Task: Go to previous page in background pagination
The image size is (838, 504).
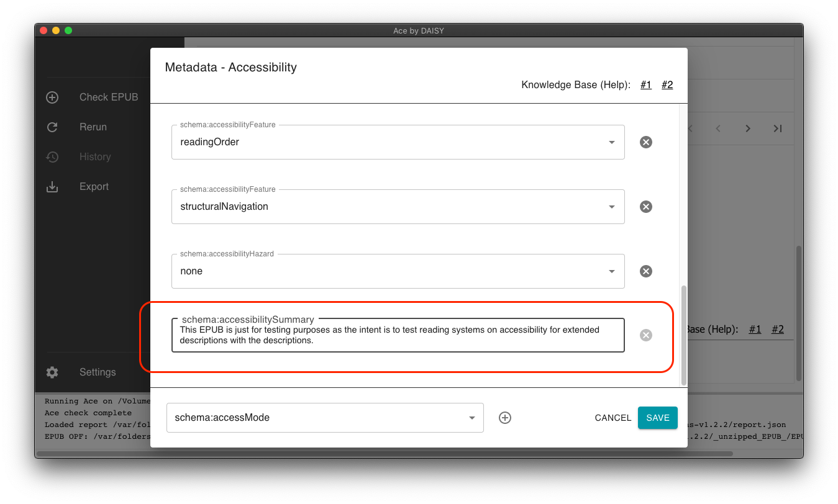Action: pyautogui.click(x=718, y=128)
